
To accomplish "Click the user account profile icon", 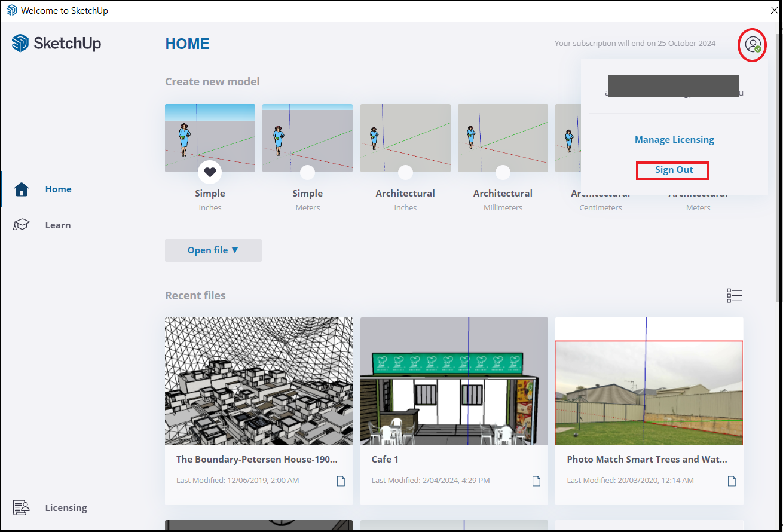I will click(753, 44).
